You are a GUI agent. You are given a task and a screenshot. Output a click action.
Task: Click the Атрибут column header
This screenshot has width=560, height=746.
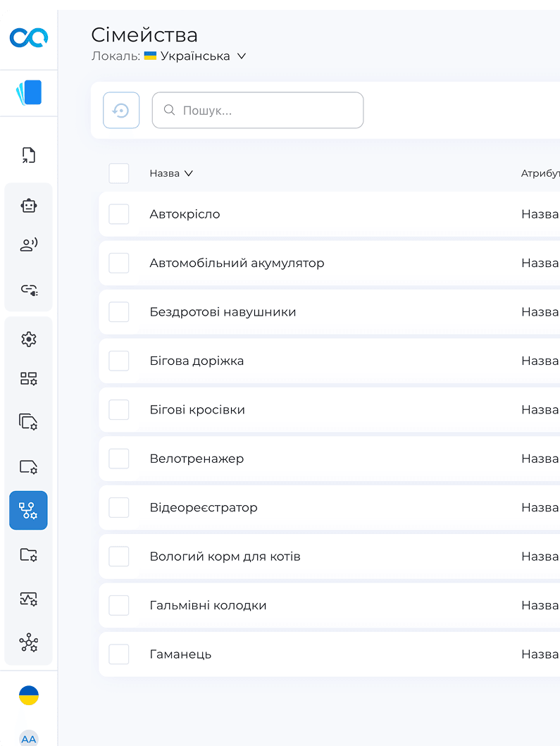pyautogui.click(x=540, y=173)
